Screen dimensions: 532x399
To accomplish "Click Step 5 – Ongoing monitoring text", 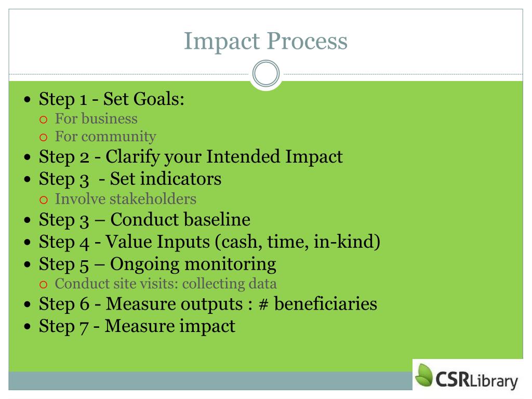I will click(157, 264).
